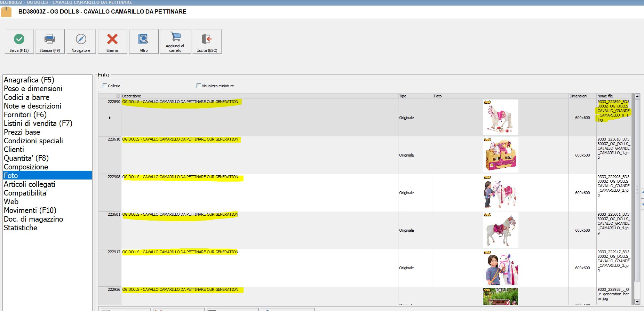Viewport: 644px width, 311px height.
Task: Open the Navigatore compass tool
Action: coord(81,41)
